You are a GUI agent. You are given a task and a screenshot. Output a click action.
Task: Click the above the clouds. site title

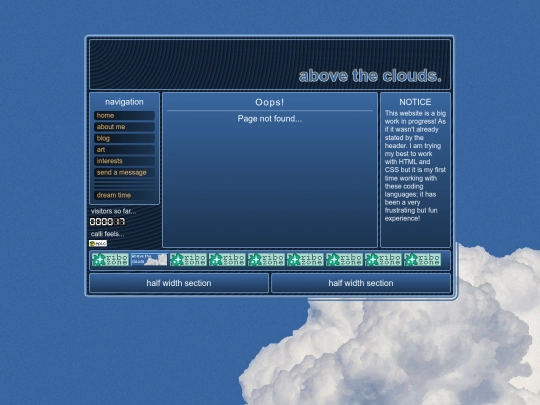coord(370,76)
